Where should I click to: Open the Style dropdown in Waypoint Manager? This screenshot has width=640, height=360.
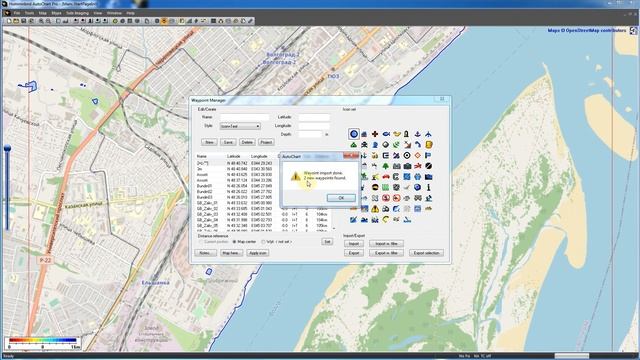pos(240,126)
